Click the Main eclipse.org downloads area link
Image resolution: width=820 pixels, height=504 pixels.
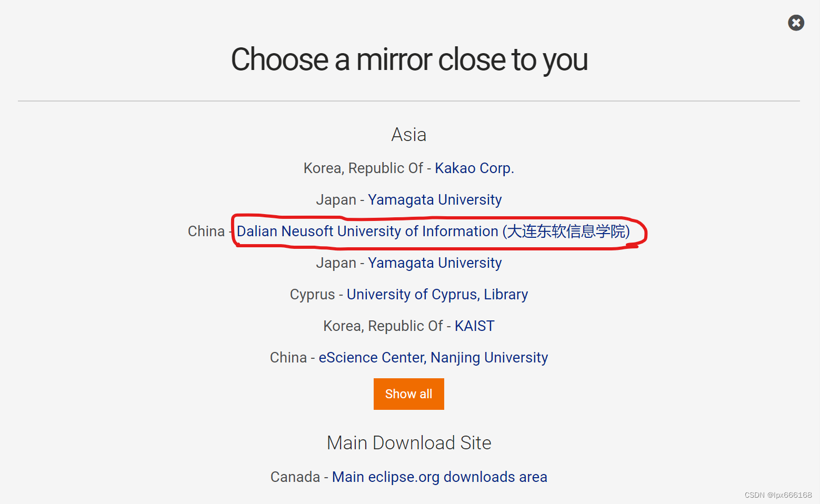439,477
